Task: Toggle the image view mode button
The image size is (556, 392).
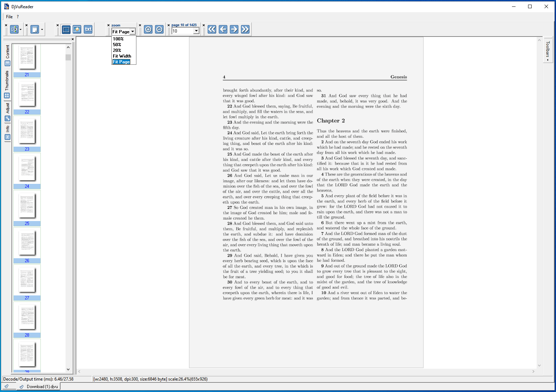Action: pyautogui.click(x=77, y=29)
